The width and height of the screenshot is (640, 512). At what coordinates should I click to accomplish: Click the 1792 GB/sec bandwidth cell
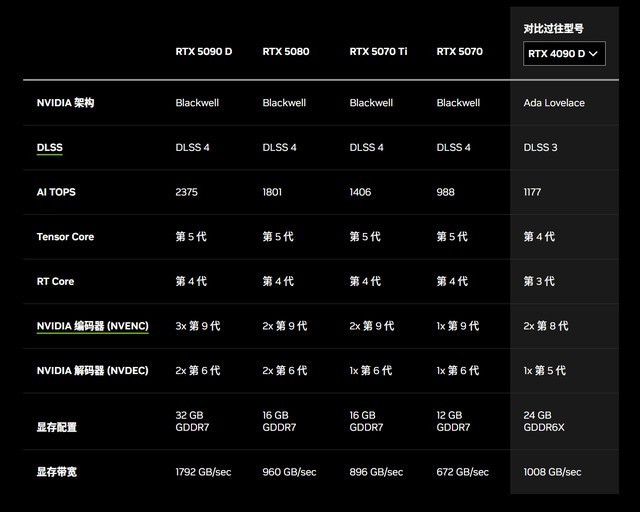pyautogui.click(x=203, y=472)
